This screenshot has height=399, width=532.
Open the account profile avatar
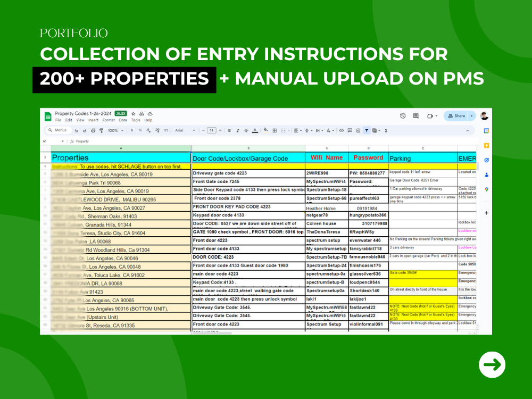point(484,115)
